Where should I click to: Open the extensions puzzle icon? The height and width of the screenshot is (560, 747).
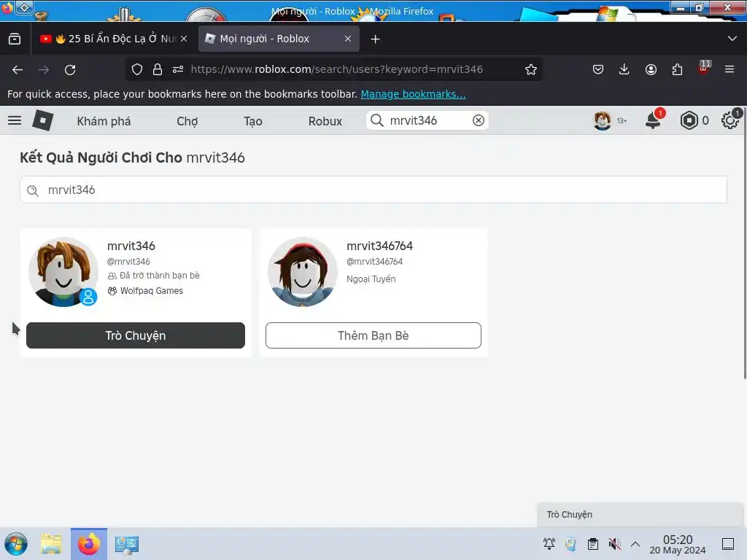tap(677, 69)
